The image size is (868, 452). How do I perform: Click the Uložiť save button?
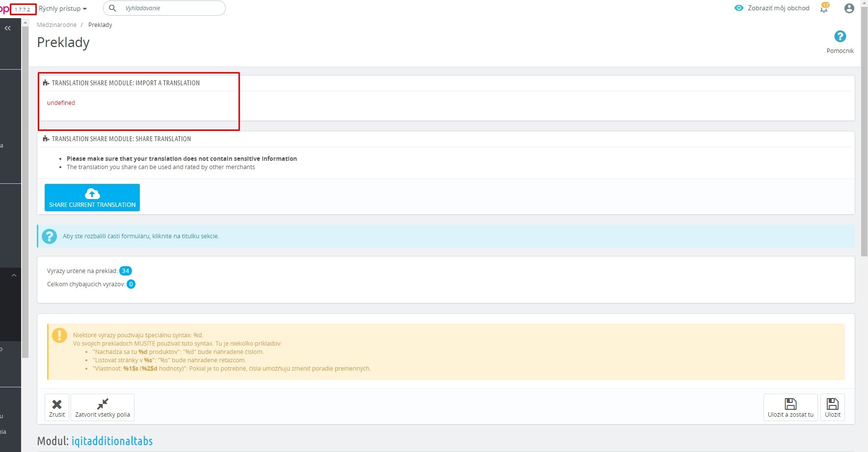click(833, 407)
